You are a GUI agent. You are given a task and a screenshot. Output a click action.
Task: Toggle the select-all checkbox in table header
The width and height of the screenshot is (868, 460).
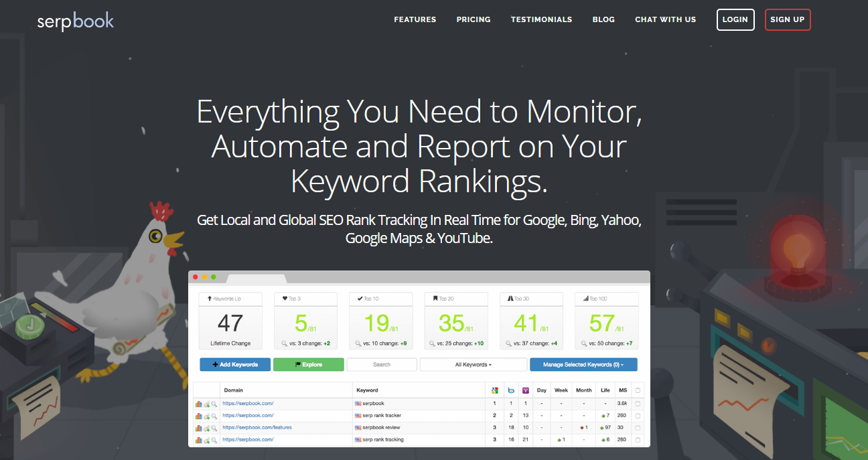638,390
